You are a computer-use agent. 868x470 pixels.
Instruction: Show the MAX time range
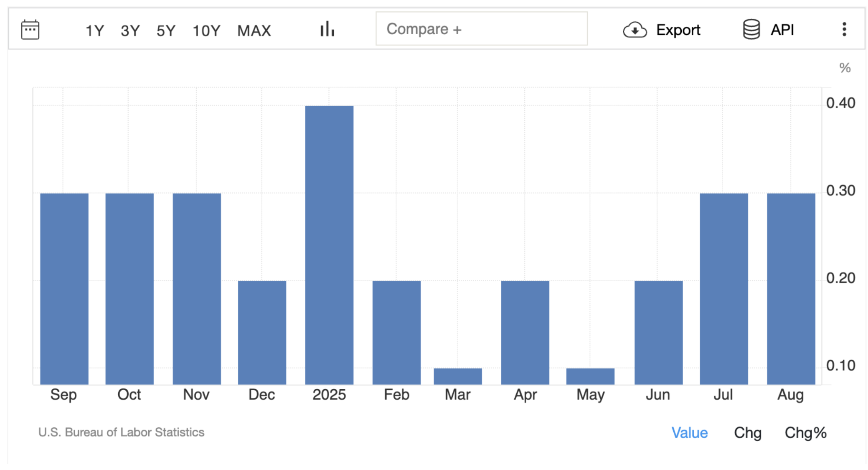click(x=254, y=31)
